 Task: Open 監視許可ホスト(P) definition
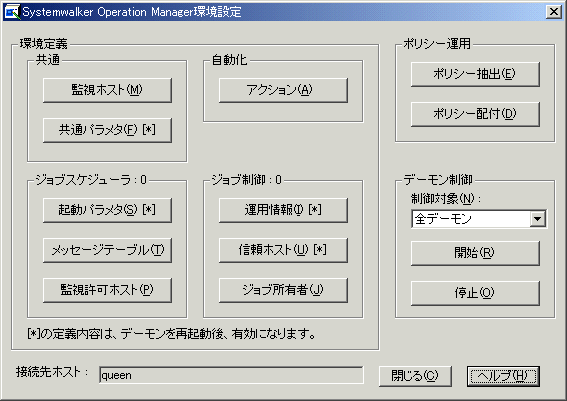coord(107,290)
